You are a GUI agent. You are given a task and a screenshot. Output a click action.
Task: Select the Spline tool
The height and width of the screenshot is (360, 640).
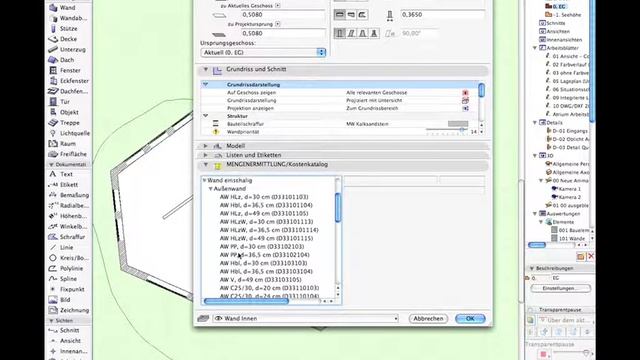point(68,279)
